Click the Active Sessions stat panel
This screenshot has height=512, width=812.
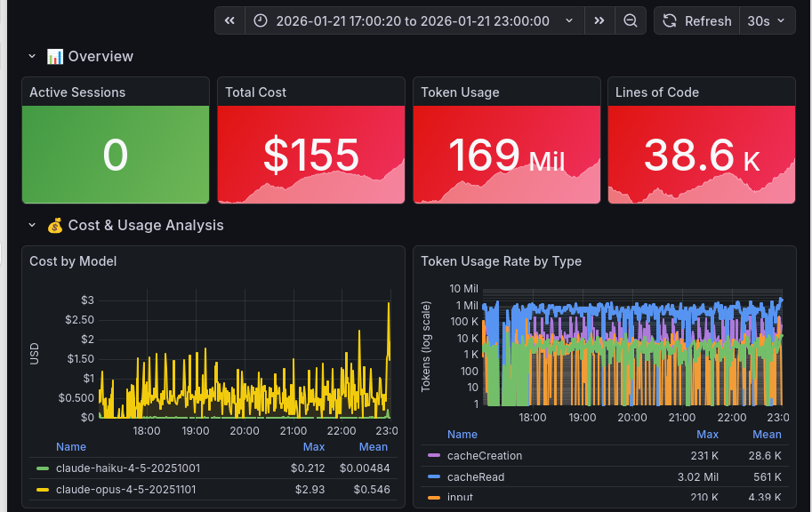(116, 140)
